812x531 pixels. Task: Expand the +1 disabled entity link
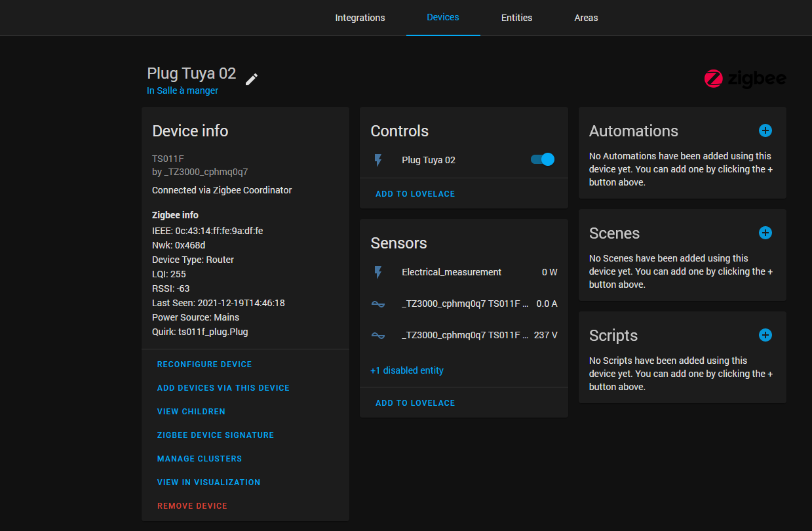407,370
